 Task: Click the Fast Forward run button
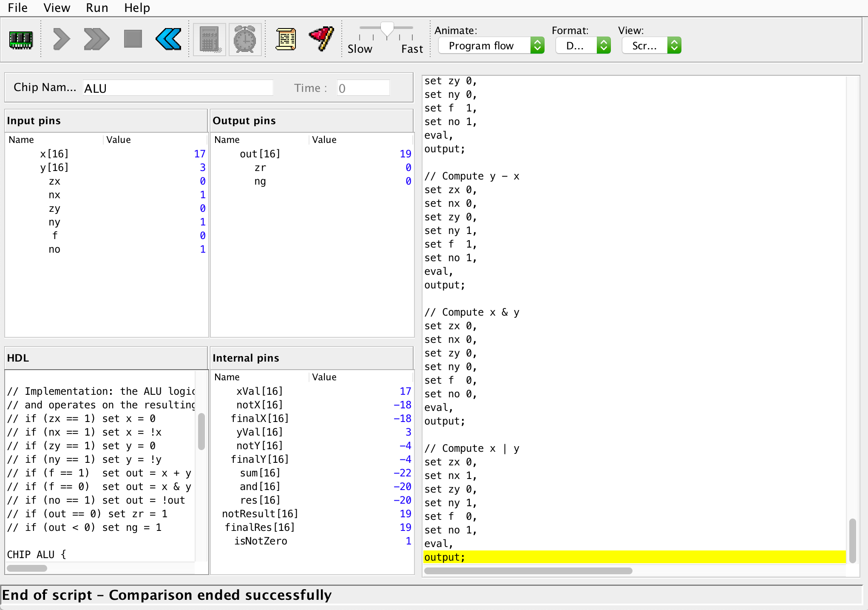(x=96, y=40)
